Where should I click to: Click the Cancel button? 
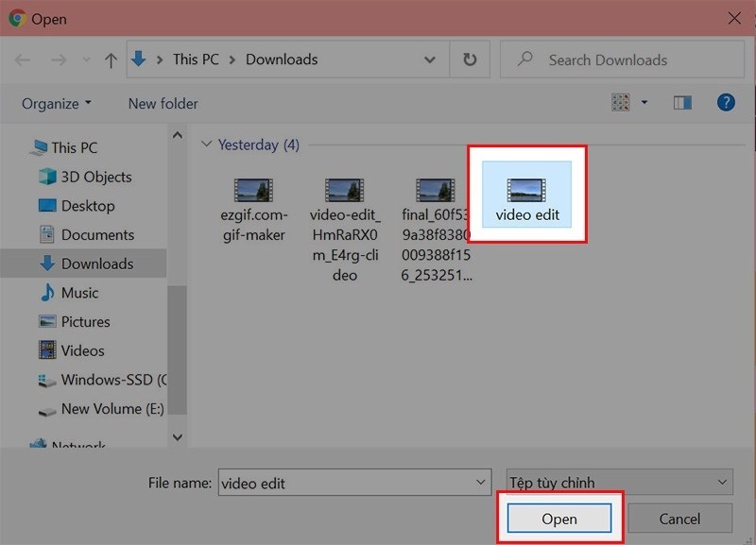[679, 519]
